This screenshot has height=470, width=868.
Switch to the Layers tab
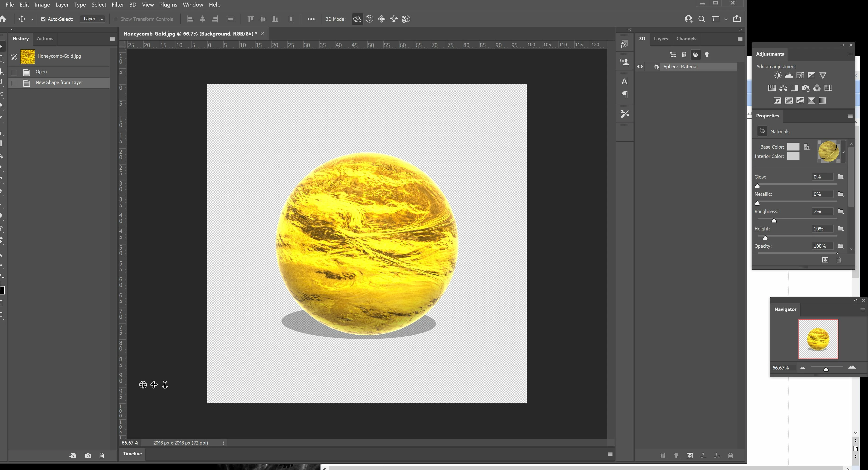pyautogui.click(x=660, y=39)
